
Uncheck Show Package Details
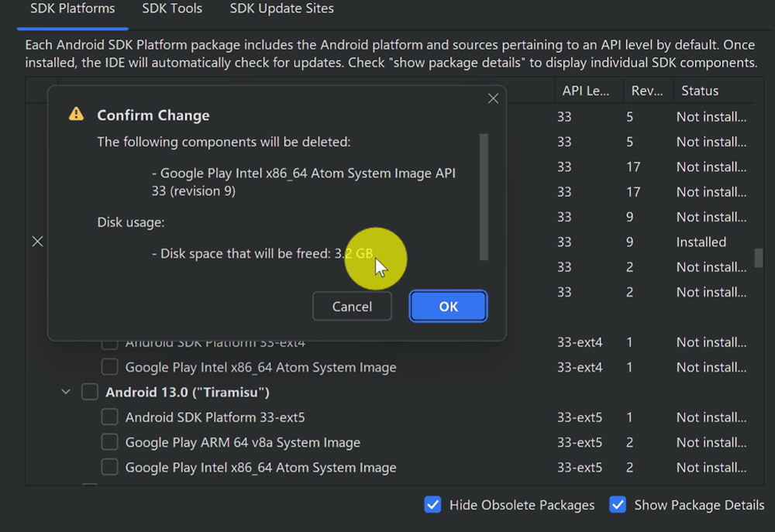point(618,505)
